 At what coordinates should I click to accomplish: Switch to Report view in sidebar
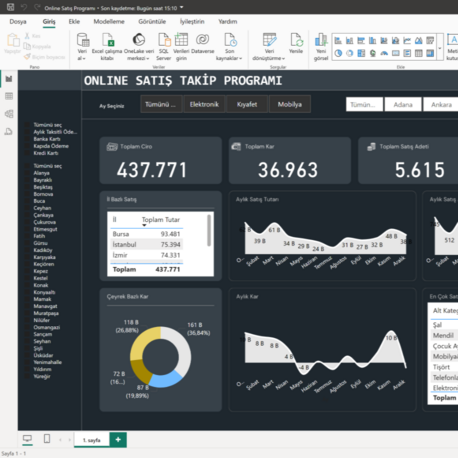(9, 79)
